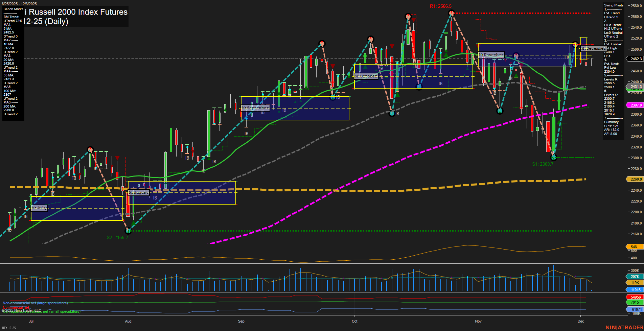Click the swing high pivot marker at R1 2566.5
This screenshot has height=331, width=644.
click(451, 13)
